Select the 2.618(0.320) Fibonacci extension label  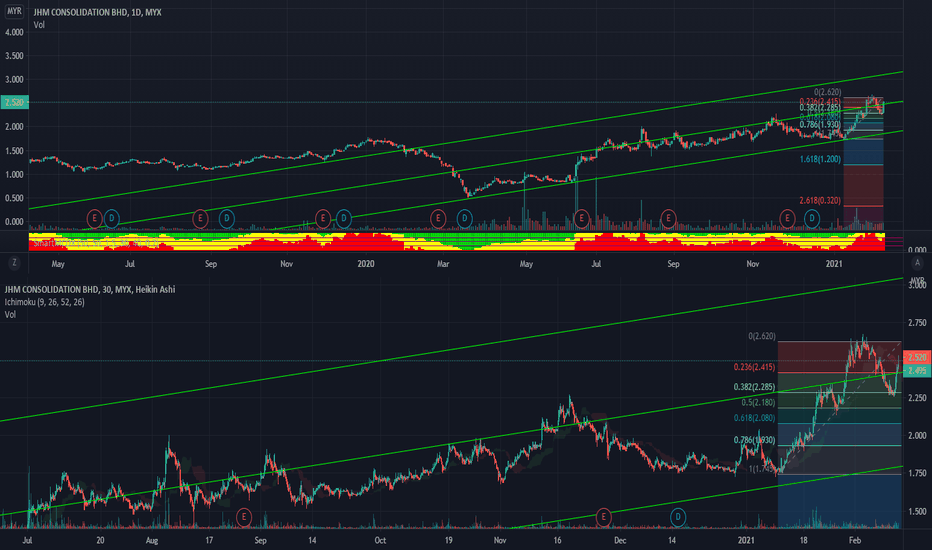pyautogui.click(x=820, y=201)
